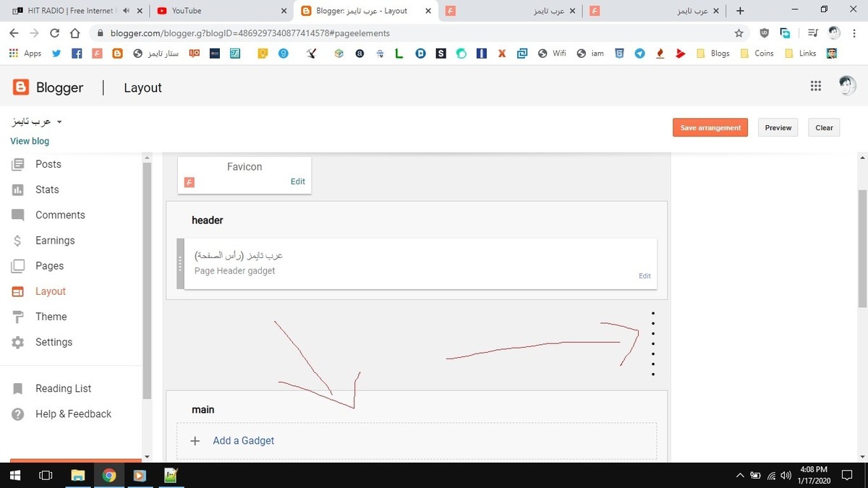
Task: Open the Apps bookmark shortcut
Action: [25, 53]
